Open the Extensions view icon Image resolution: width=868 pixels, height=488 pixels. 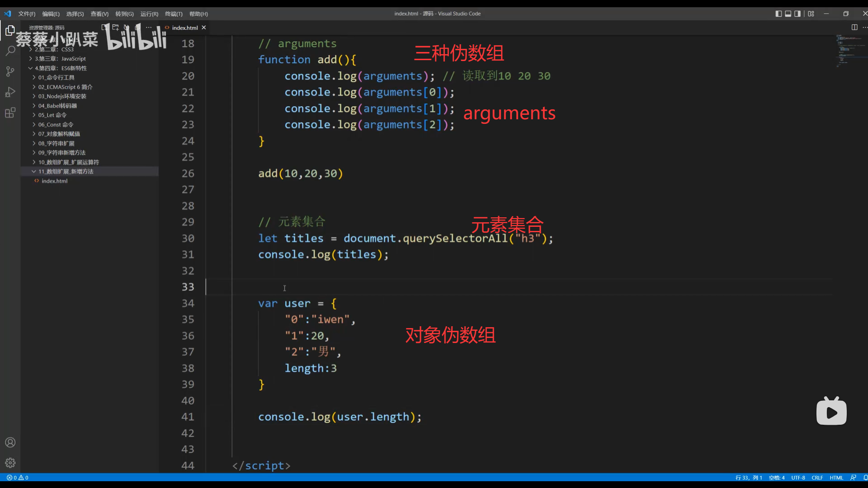[x=10, y=113]
